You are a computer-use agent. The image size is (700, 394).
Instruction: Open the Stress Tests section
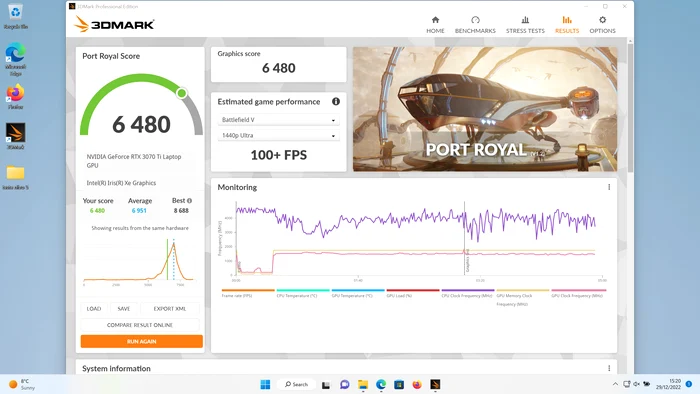pos(525,25)
